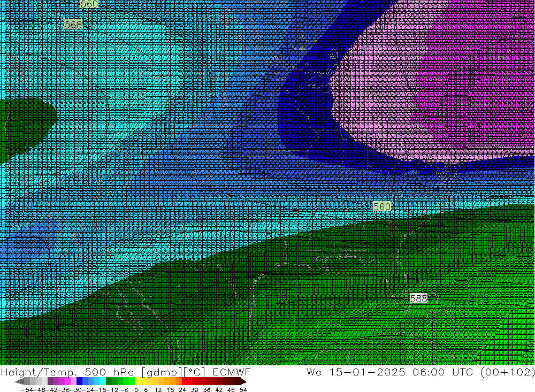Select the cyan legend swatch

pos(103,381)
